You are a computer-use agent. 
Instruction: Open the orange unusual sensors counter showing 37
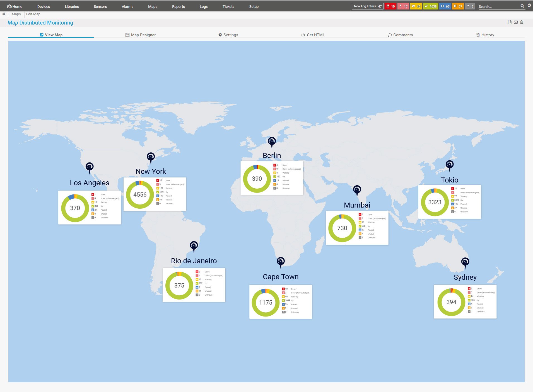tap(458, 6)
